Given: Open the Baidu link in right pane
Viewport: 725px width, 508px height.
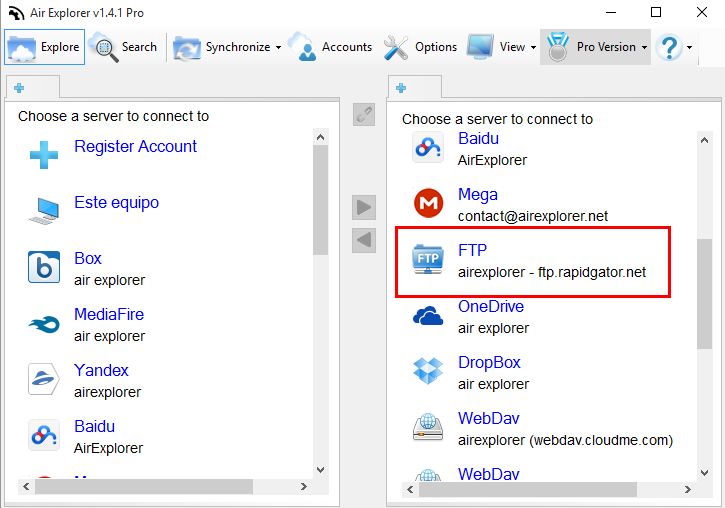Looking at the screenshot, I should [x=479, y=139].
